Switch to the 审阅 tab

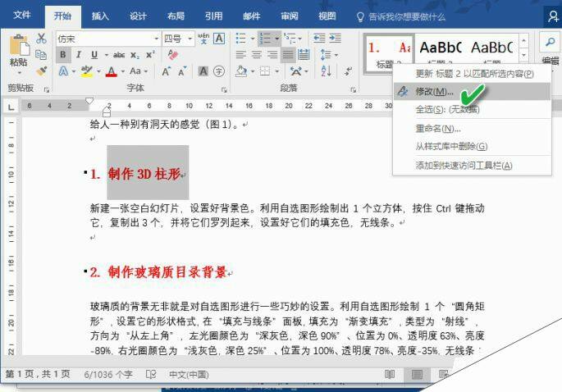pos(290,16)
